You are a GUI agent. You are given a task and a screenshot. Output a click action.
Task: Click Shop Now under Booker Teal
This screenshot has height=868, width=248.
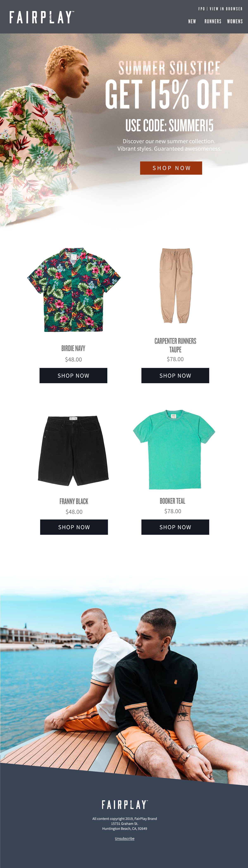pos(175,527)
